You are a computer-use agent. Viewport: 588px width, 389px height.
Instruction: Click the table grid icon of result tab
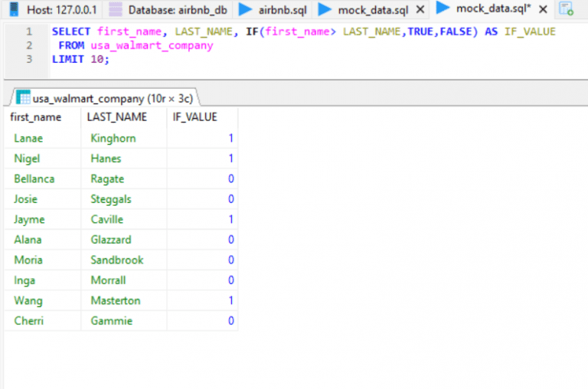tap(23, 97)
